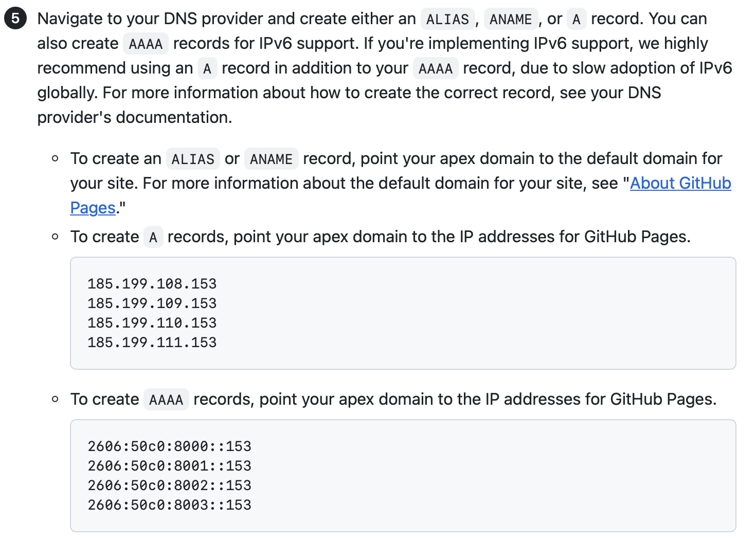Select the 185.199.109.153 address line
The width and height of the screenshot is (756, 540).
point(152,303)
